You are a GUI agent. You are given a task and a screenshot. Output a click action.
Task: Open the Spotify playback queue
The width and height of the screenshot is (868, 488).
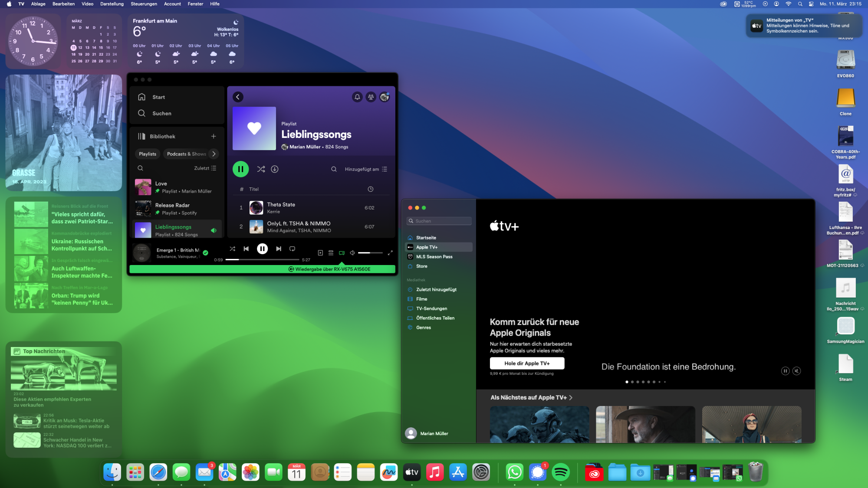331,253
